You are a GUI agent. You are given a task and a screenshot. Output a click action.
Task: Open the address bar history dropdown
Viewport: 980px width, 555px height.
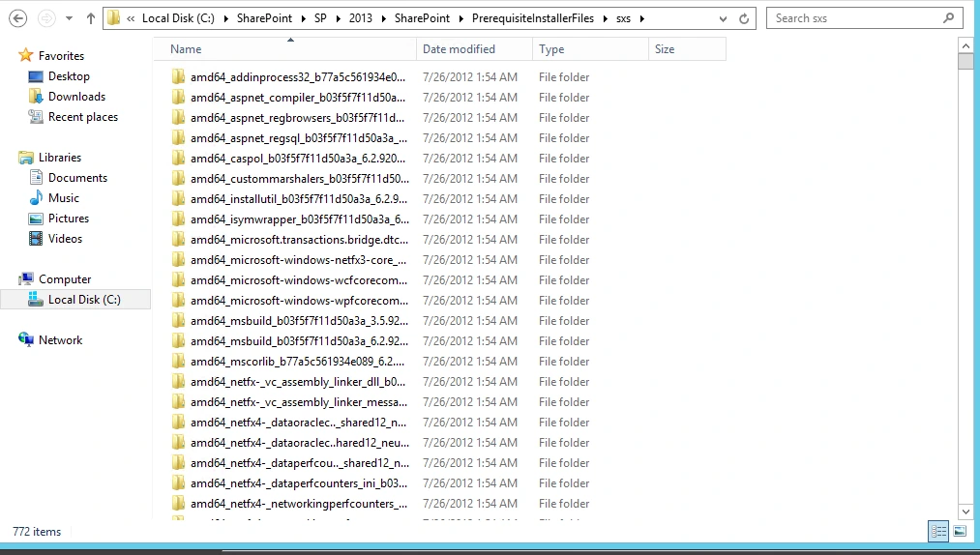(x=723, y=18)
